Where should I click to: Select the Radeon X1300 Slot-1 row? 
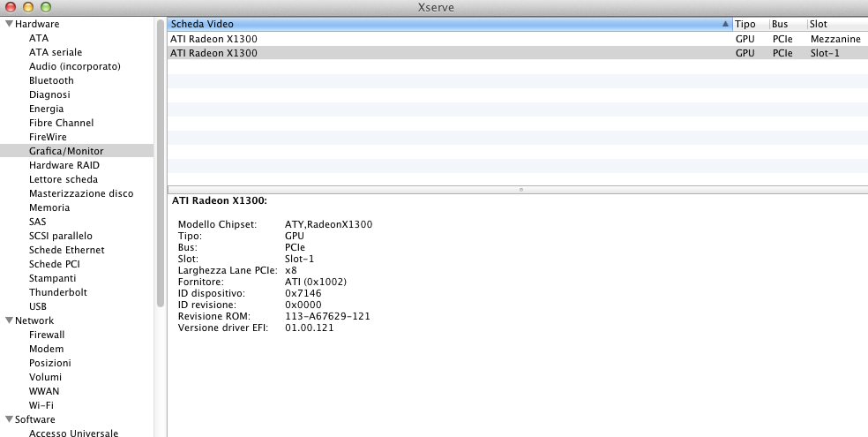click(518, 53)
